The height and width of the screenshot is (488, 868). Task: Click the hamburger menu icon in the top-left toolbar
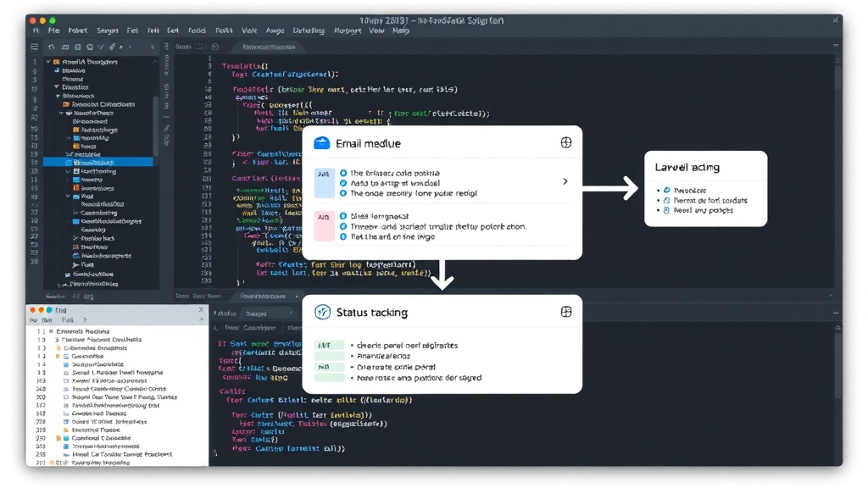pos(35,47)
